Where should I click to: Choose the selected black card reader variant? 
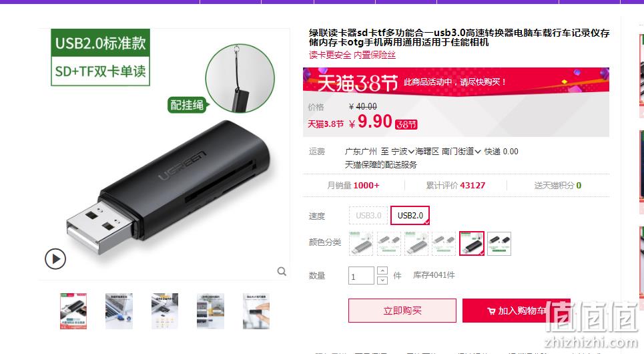472,243
